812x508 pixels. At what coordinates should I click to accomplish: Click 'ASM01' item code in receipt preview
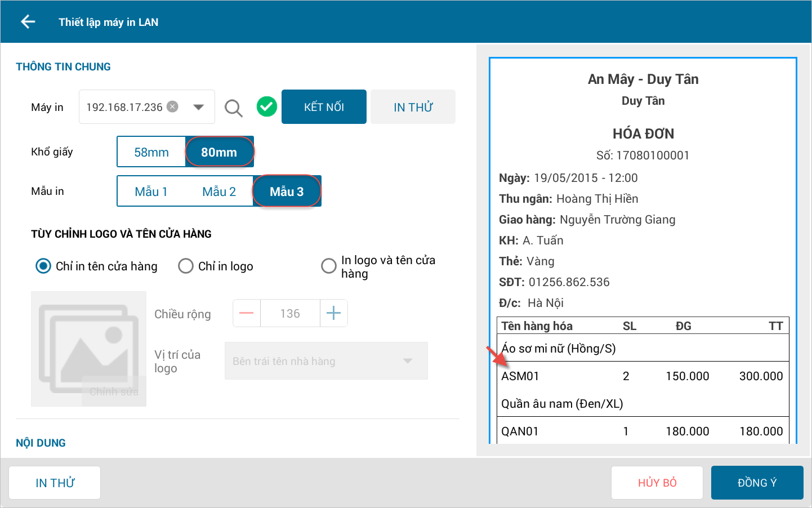coord(520,376)
